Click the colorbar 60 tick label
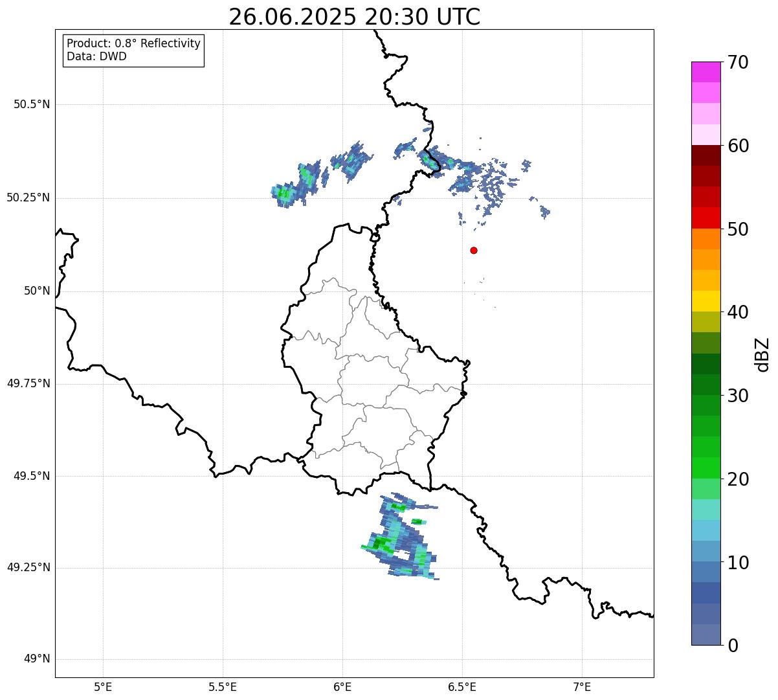This screenshot has height=700, width=778. pyautogui.click(x=738, y=146)
